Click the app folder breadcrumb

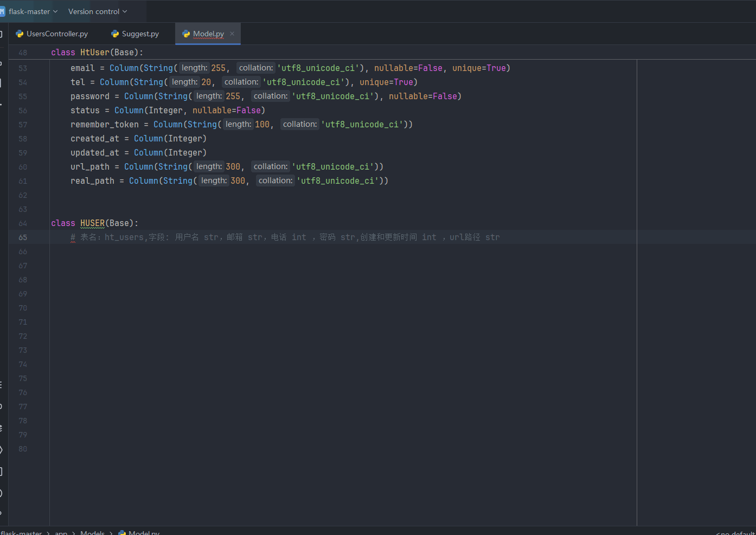61,533
